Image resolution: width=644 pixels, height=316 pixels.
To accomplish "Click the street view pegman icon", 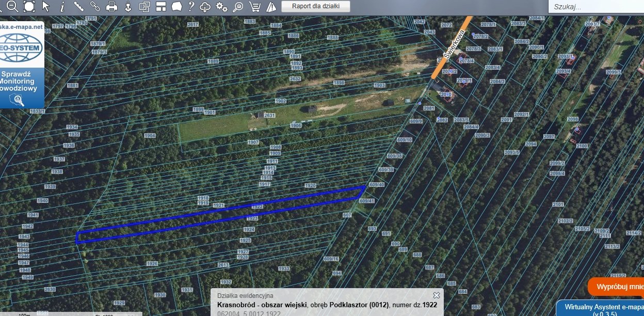I will (127, 6).
